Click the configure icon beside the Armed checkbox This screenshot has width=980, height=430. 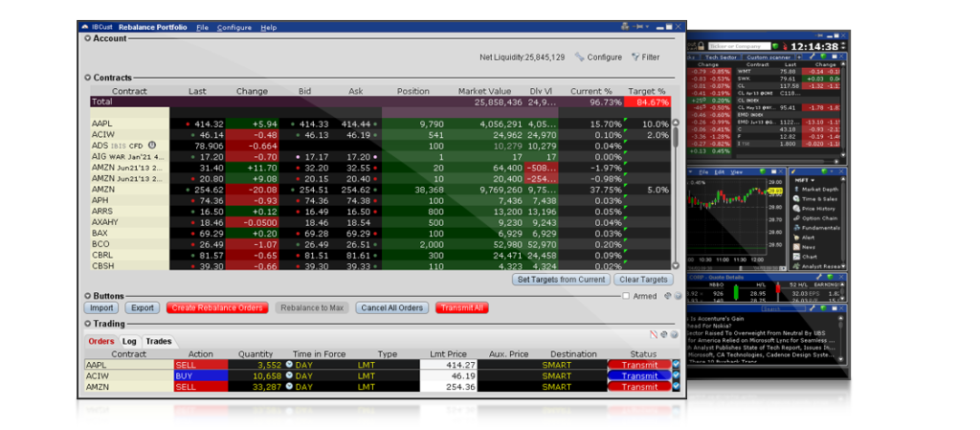668,296
